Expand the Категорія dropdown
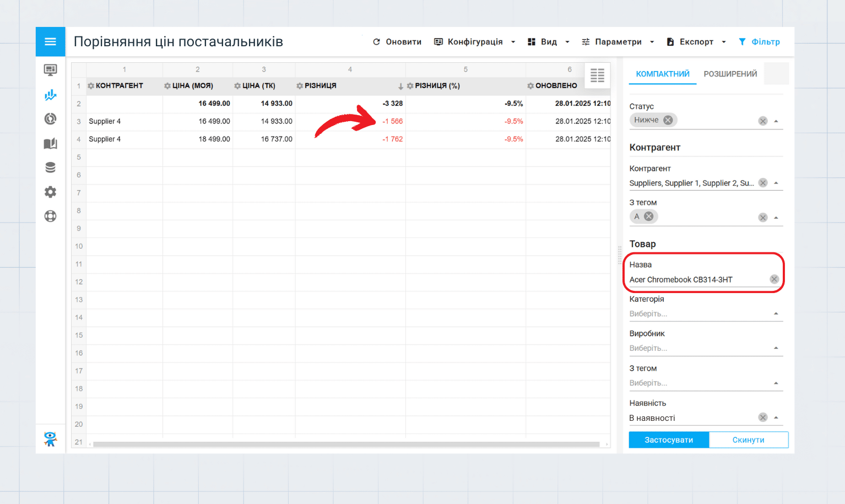Image resolution: width=845 pixels, height=504 pixels. pyautogui.click(x=776, y=314)
